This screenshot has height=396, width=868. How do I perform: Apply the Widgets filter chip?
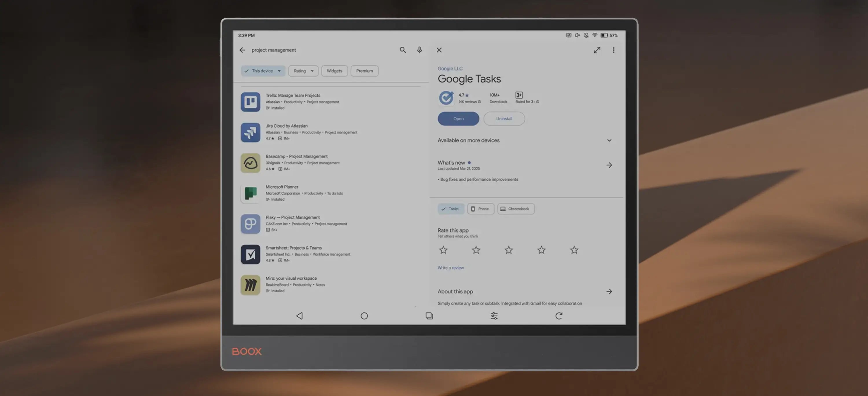(334, 71)
